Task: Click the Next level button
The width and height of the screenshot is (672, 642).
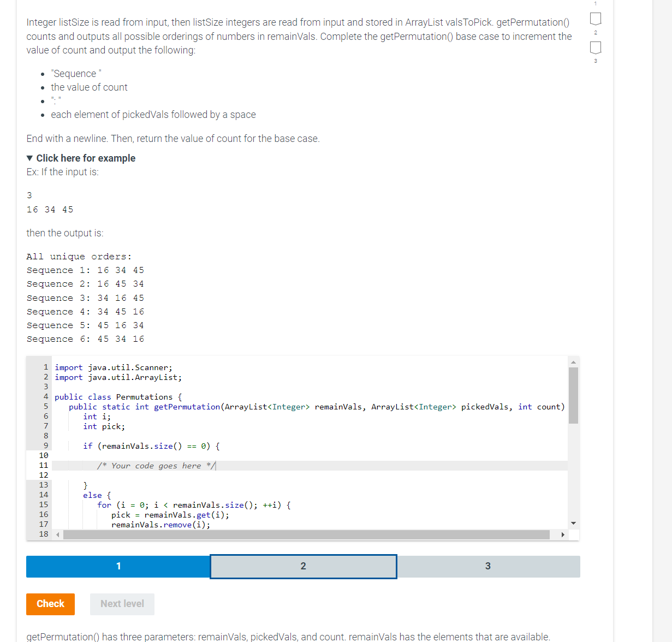Action: [x=122, y=604]
